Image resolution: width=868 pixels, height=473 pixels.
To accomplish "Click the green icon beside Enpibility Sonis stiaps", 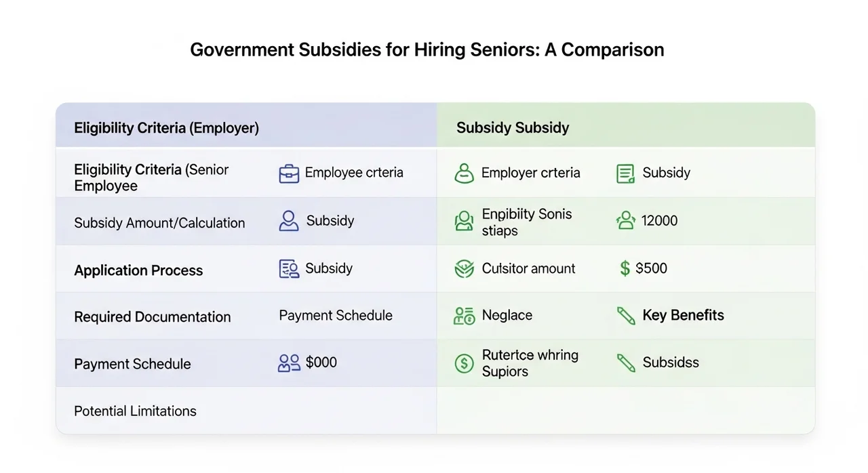I will (x=464, y=222).
